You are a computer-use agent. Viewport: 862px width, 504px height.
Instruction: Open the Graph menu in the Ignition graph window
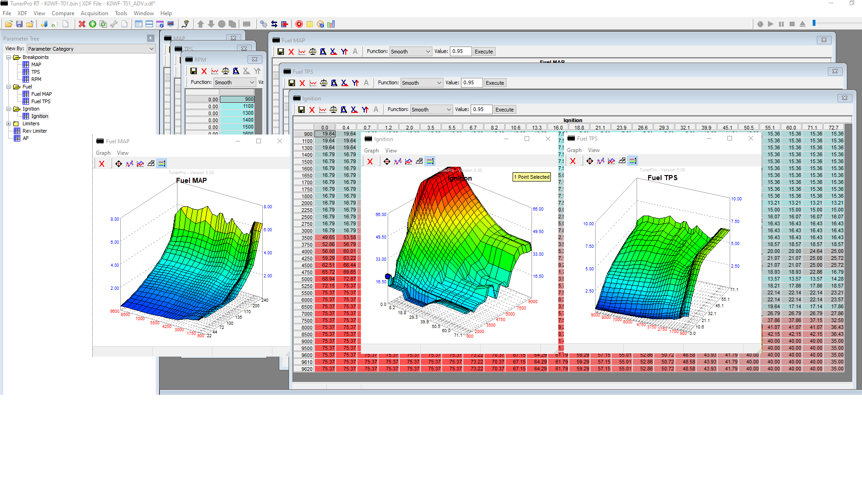pos(371,151)
